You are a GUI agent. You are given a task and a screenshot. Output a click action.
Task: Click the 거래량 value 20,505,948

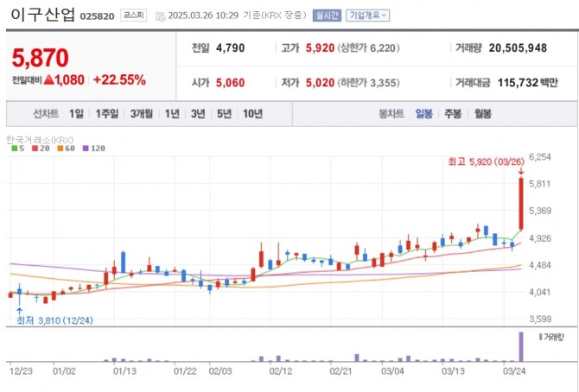(518, 48)
